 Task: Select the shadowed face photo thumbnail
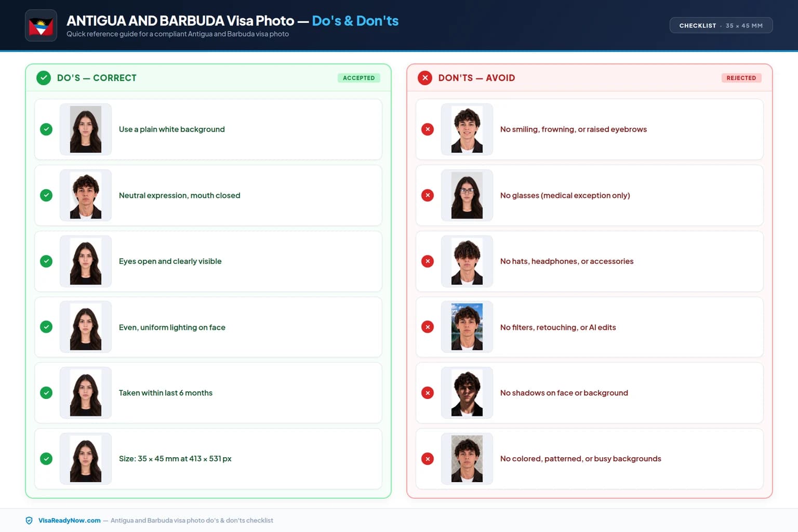[467, 393]
